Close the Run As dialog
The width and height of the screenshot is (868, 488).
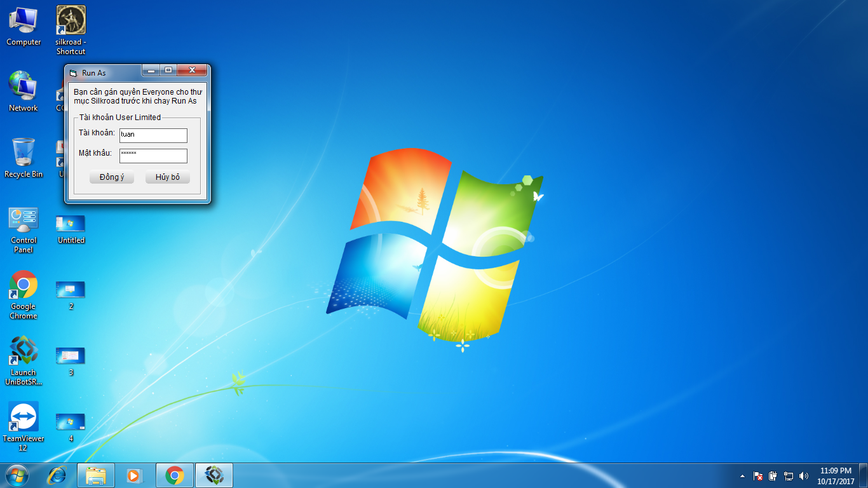coord(192,71)
